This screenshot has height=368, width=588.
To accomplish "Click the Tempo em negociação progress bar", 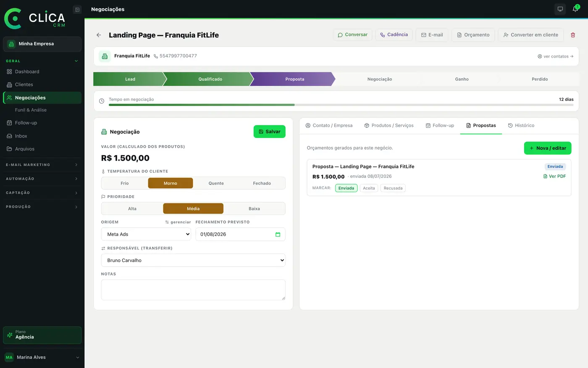I will coord(341,105).
